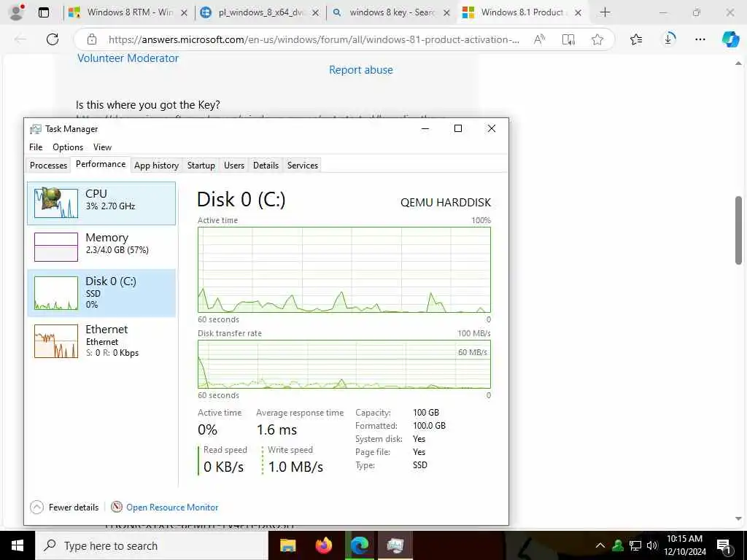Viewport: 747px width, 560px height.
Task: Click the scroll down arrow of the page
Action: click(x=738, y=518)
